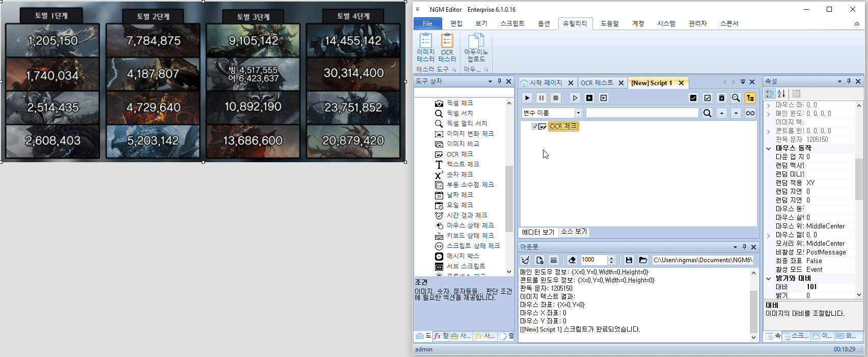Open the OCR 테스터 ribbon tool
This screenshot has height=357, width=868.
point(447,48)
